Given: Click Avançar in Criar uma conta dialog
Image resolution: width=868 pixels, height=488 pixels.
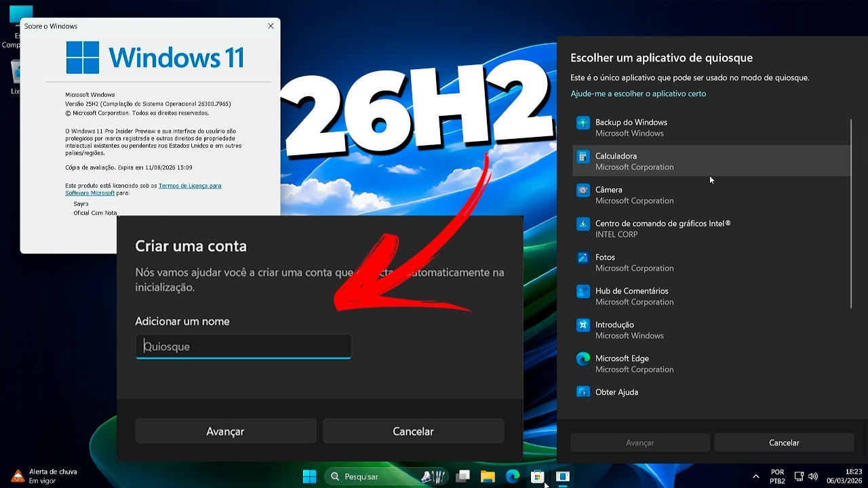Looking at the screenshot, I should tap(226, 431).
